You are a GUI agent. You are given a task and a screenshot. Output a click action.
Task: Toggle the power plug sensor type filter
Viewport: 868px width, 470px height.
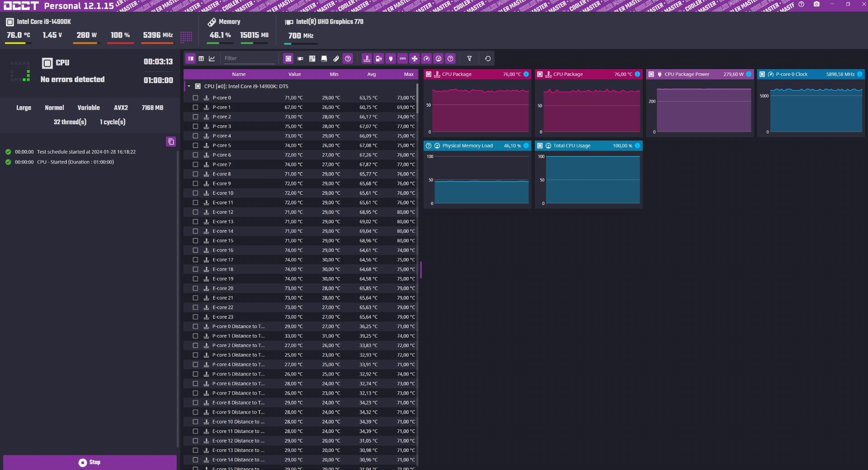pos(391,59)
